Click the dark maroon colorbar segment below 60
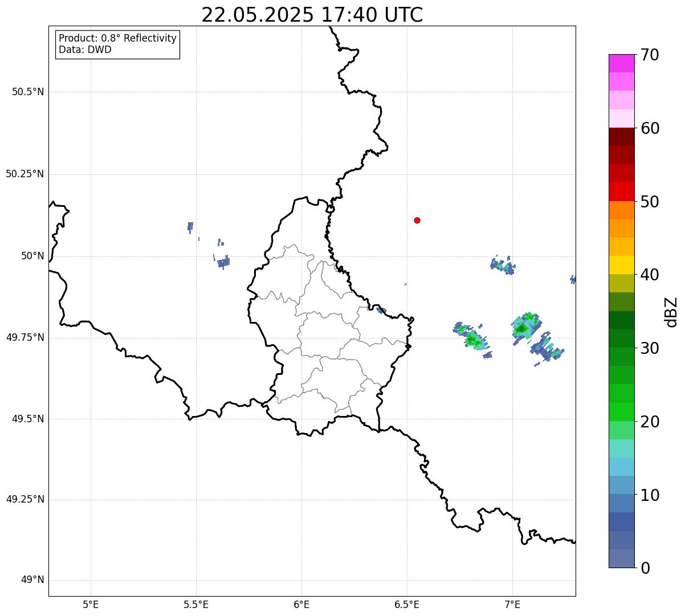The image size is (685, 616). (621, 137)
